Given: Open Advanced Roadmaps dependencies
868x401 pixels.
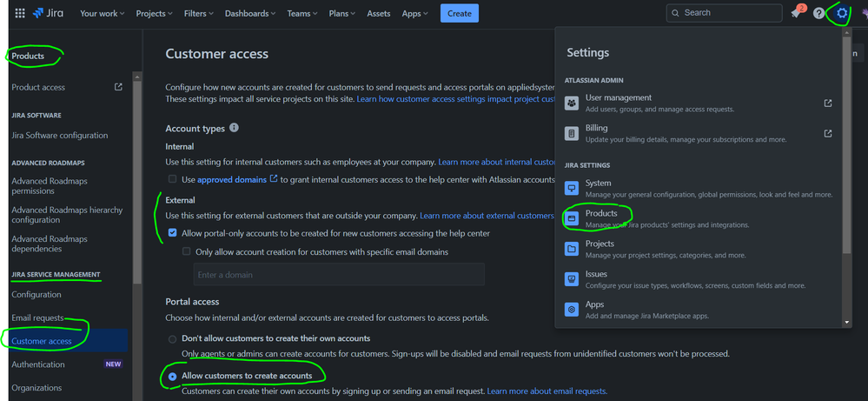Looking at the screenshot, I should 50,244.
